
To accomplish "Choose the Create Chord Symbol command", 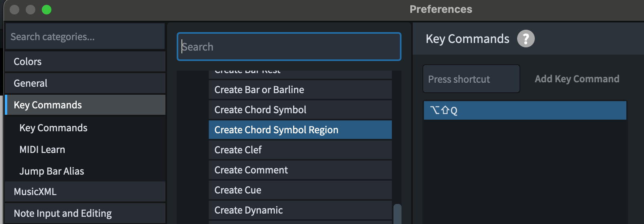I will (x=300, y=110).
